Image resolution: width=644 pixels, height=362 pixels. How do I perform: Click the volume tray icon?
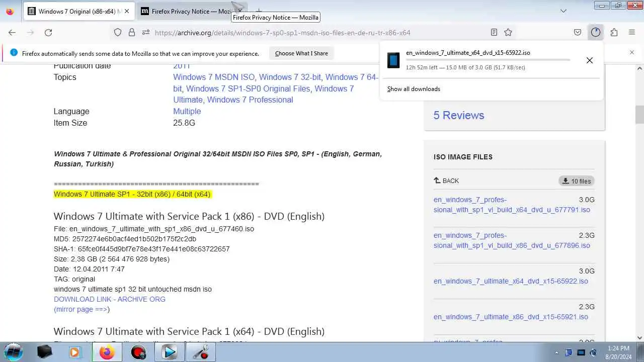[x=593, y=352]
